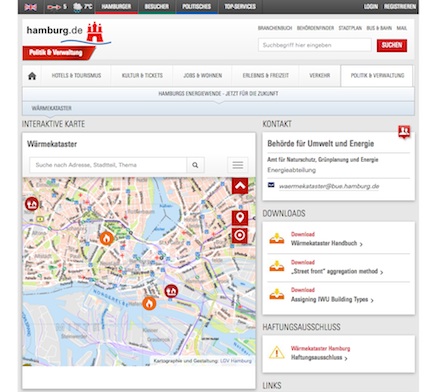
Task: Open Erlebnis & Freizeit tab
Action: tap(266, 76)
